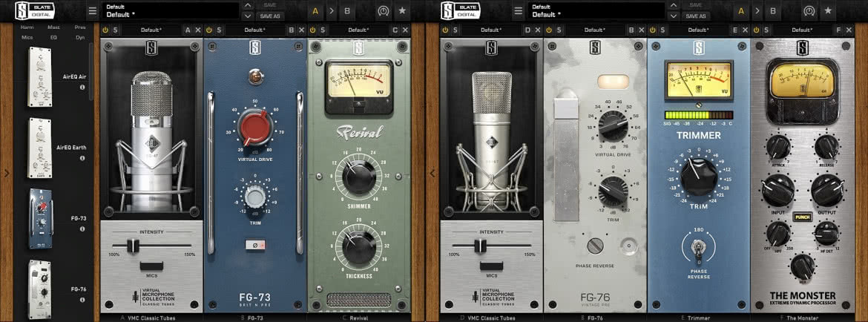
Task: Toggle power for slot D VMC module
Action: (x=446, y=30)
